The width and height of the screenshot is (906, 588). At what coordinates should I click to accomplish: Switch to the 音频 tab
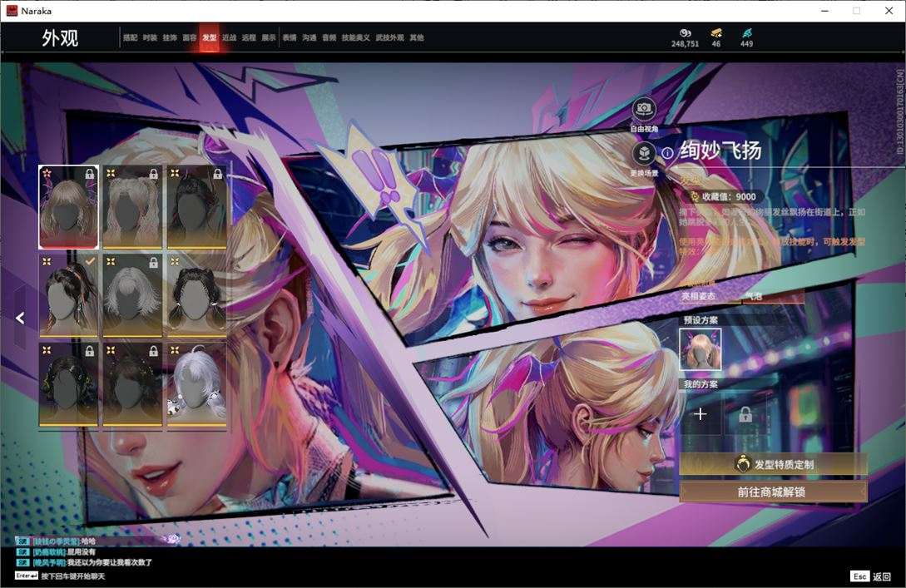click(x=329, y=37)
